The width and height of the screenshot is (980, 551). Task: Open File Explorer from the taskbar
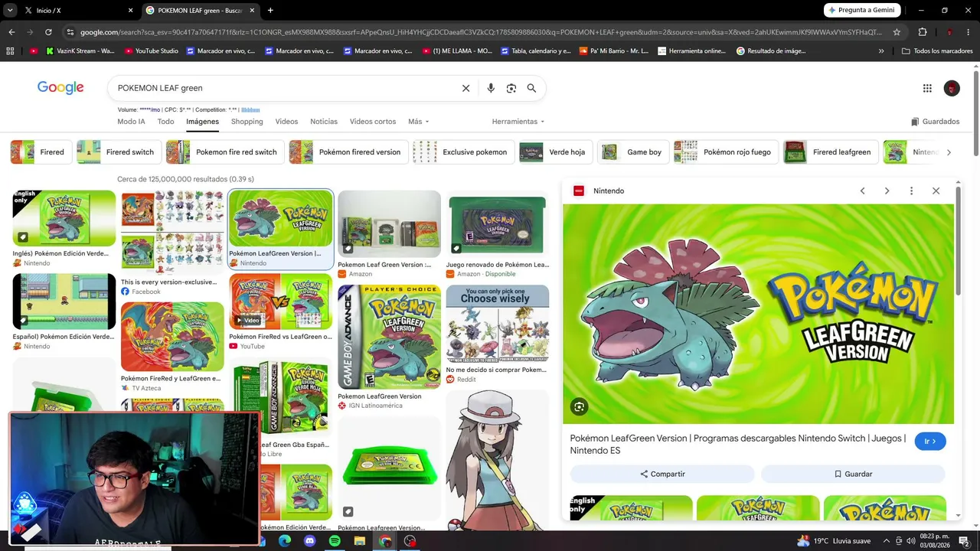[x=360, y=541]
